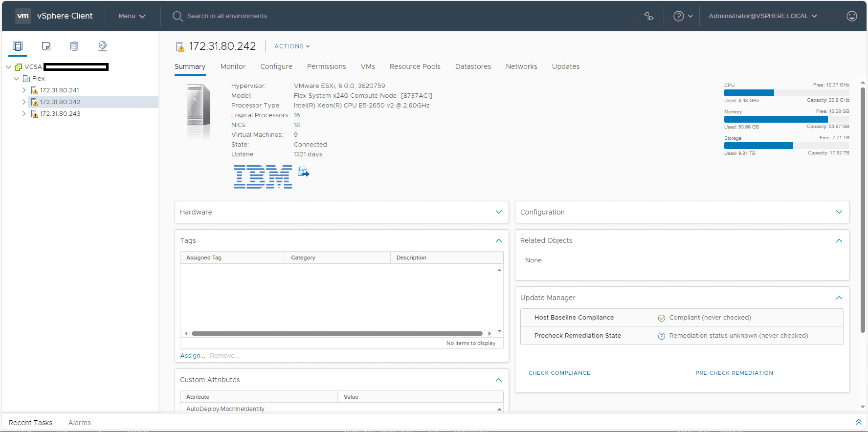Switch to the Resource Pools tab
The height and width of the screenshot is (432, 868).
(415, 66)
